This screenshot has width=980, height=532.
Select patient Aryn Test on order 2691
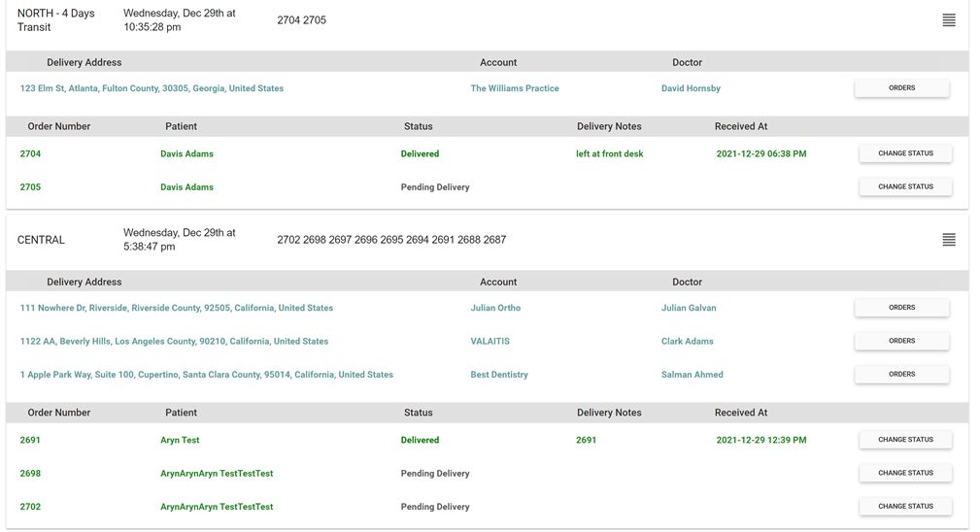(x=180, y=440)
